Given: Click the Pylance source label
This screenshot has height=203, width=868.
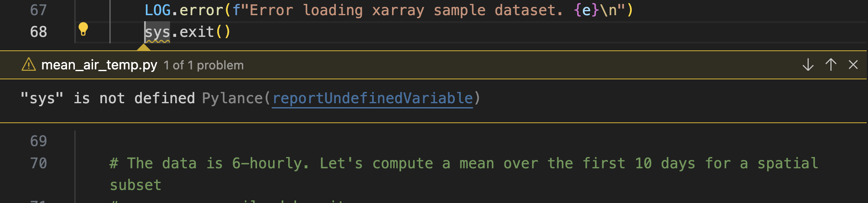Looking at the screenshot, I should click(x=232, y=98).
